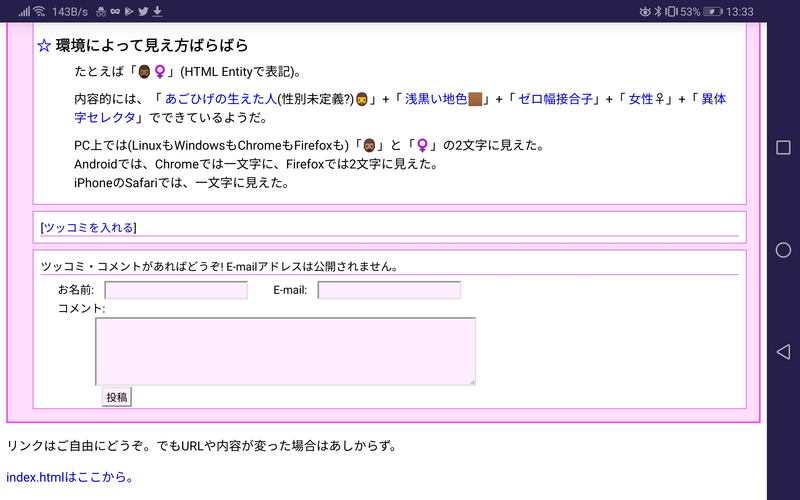Click the 13:33 clock in status bar
800x500 pixels.
coord(740,11)
